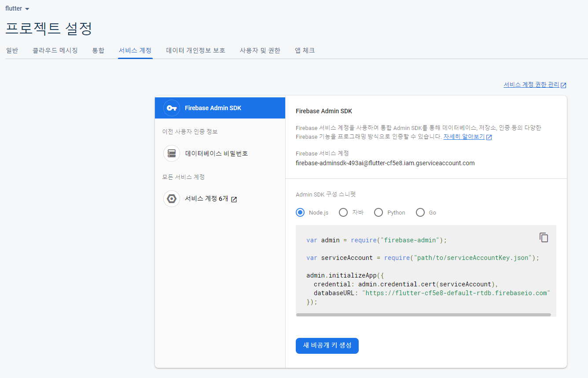Click the 모든 서비스 계정 section label

tap(184, 177)
